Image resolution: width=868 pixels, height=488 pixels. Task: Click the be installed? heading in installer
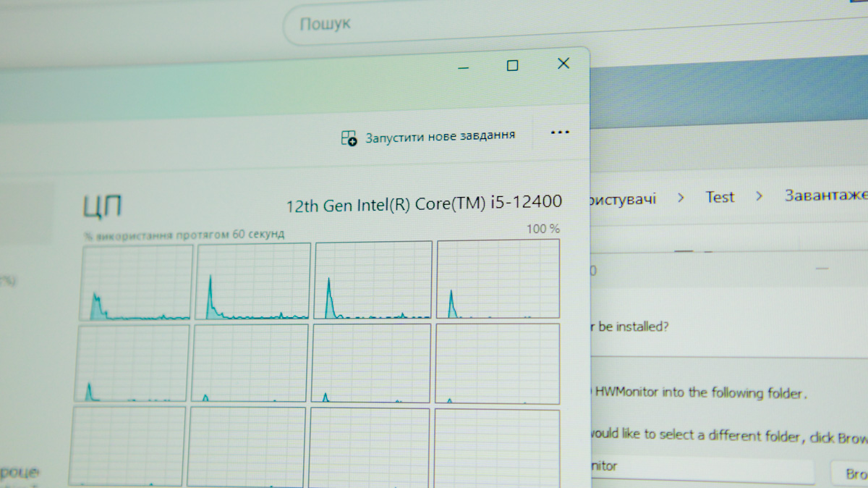(x=629, y=327)
